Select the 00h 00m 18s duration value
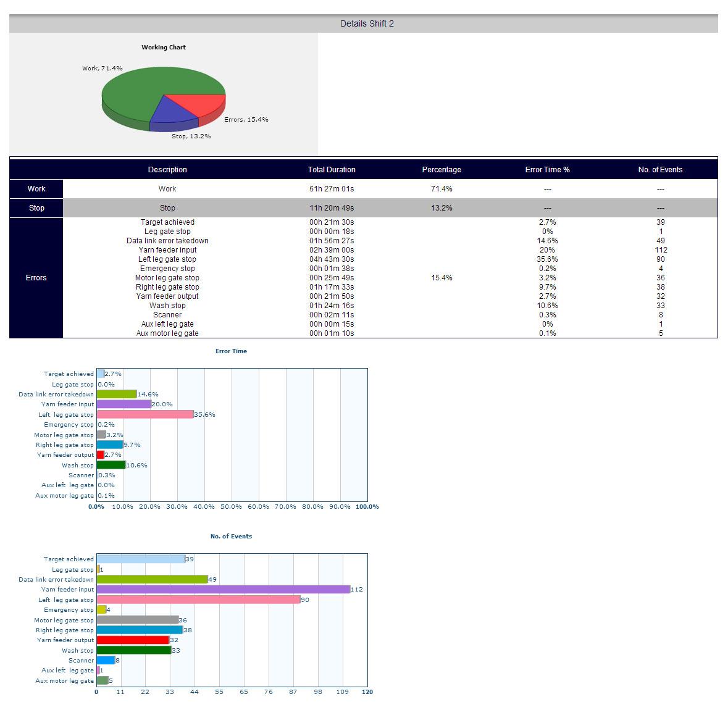Image resolution: width=728 pixels, height=715 pixels. coord(332,232)
